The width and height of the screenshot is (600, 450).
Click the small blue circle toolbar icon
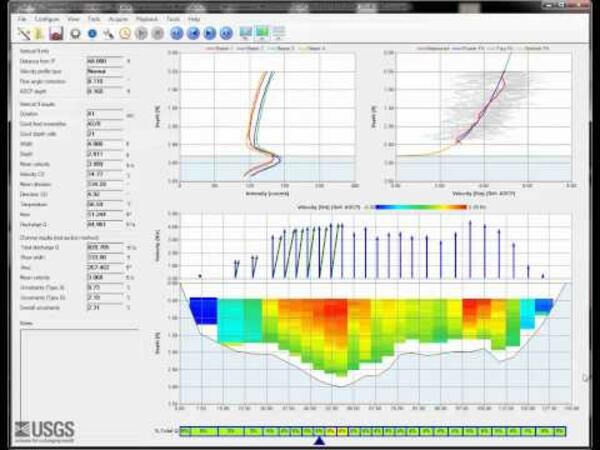(93, 33)
